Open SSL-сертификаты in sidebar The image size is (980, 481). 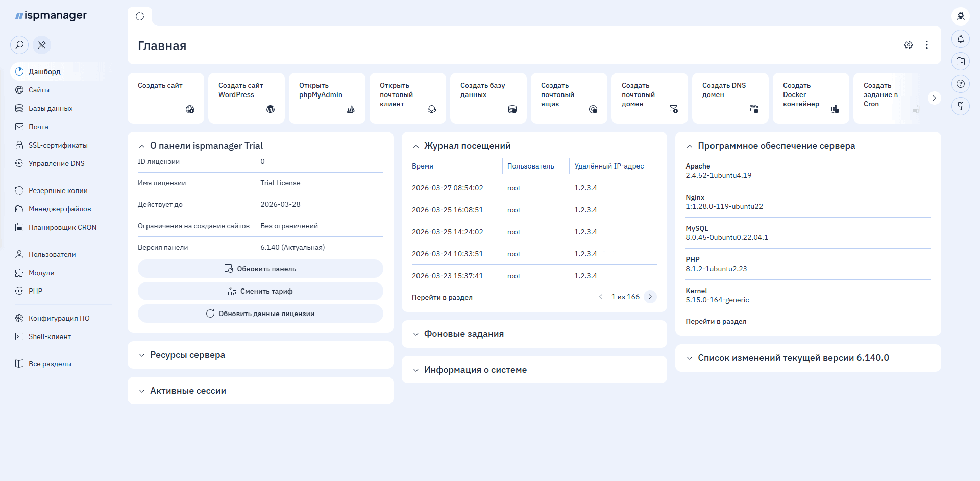pos(58,145)
